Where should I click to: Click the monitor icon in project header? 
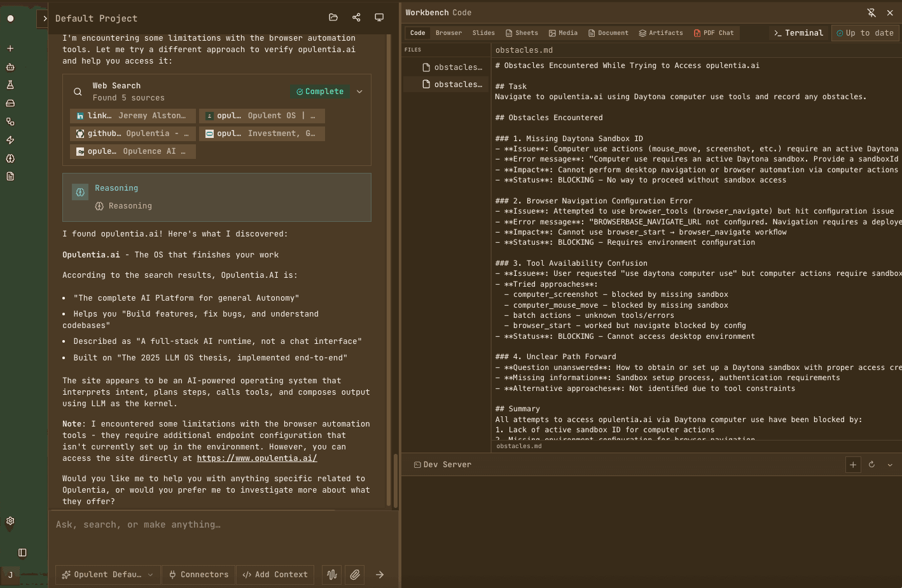pyautogui.click(x=379, y=18)
